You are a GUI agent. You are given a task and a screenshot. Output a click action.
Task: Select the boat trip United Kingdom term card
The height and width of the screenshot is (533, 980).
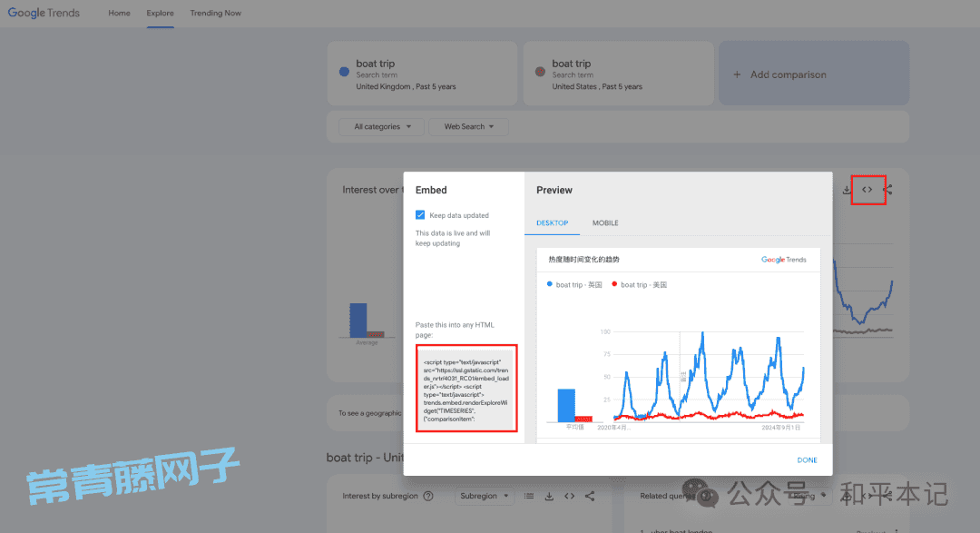423,74
